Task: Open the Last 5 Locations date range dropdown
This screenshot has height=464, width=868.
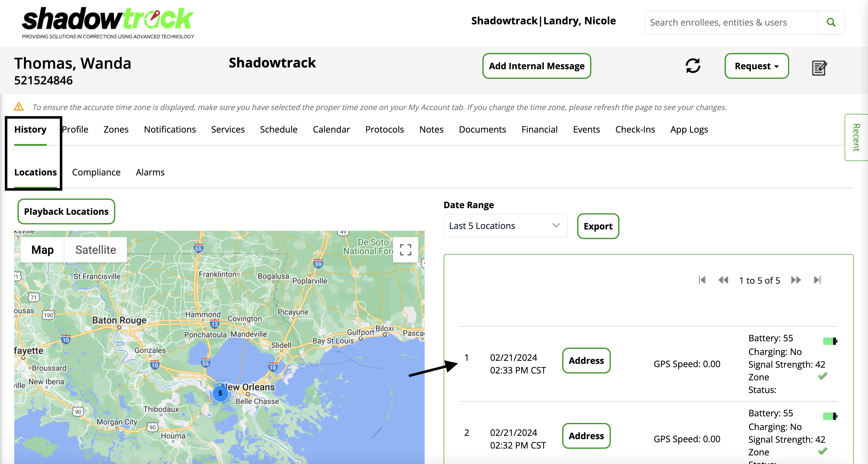Action: tap(505, 226)
